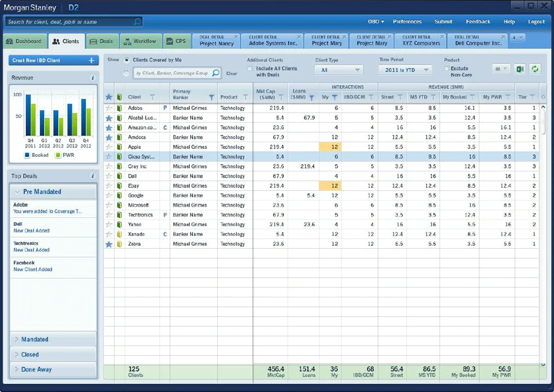The height and width of the screenshot is (392, 554).
Task: Open the Top Deals panel info icon
Action: (x=93, y=176)
